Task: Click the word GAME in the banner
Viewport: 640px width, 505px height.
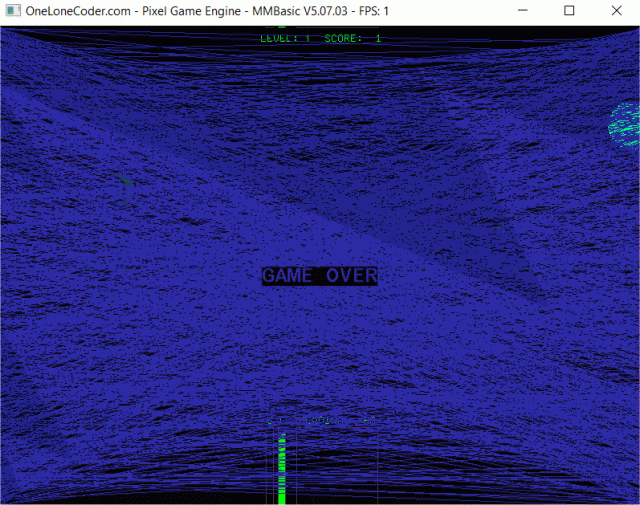Action: [x=289, y=275]
